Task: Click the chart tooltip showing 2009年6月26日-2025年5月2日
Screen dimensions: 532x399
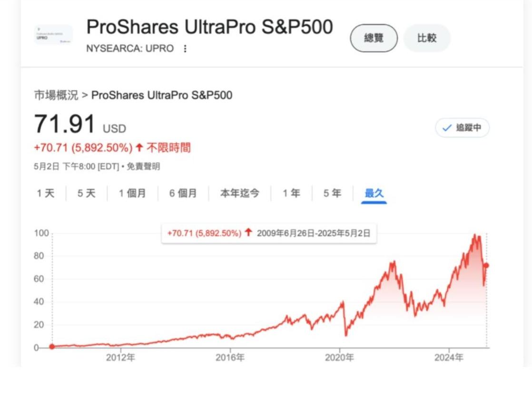Action: click(269, 233)
